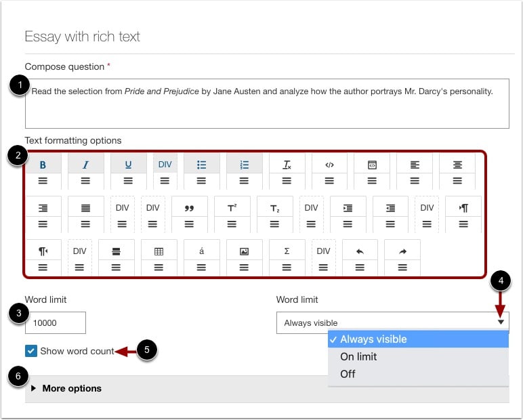Viewport: 523px width, 420px height.
Task: Click the drag handle under the table icon
Action: pyautogui.click(x=159, y=267)
